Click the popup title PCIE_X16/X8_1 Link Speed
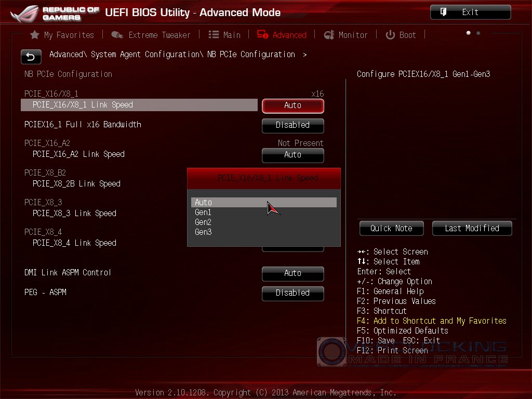 point(268,178)
